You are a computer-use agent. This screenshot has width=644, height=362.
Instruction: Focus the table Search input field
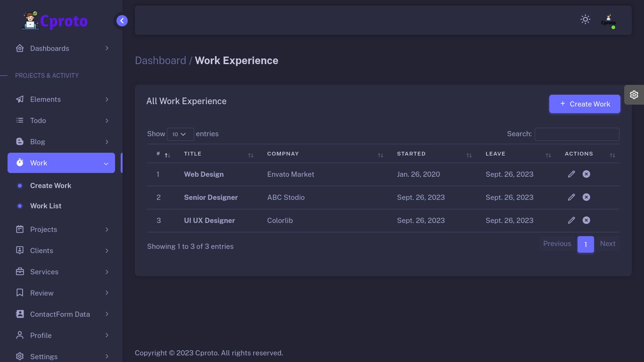point(577,134)
